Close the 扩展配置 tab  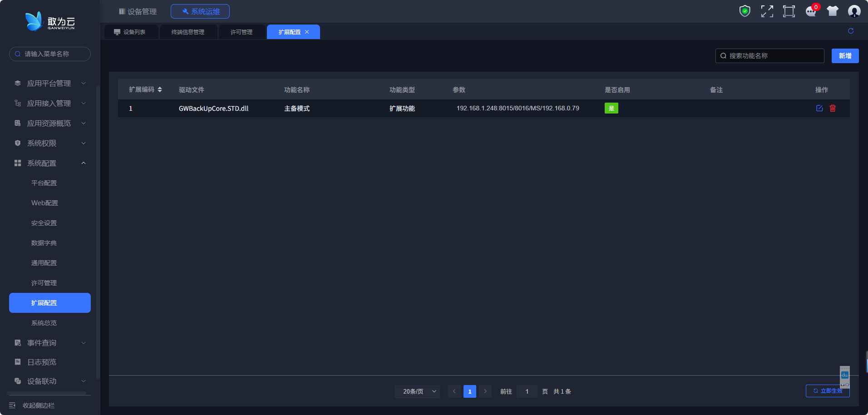(x=307, y=32)
